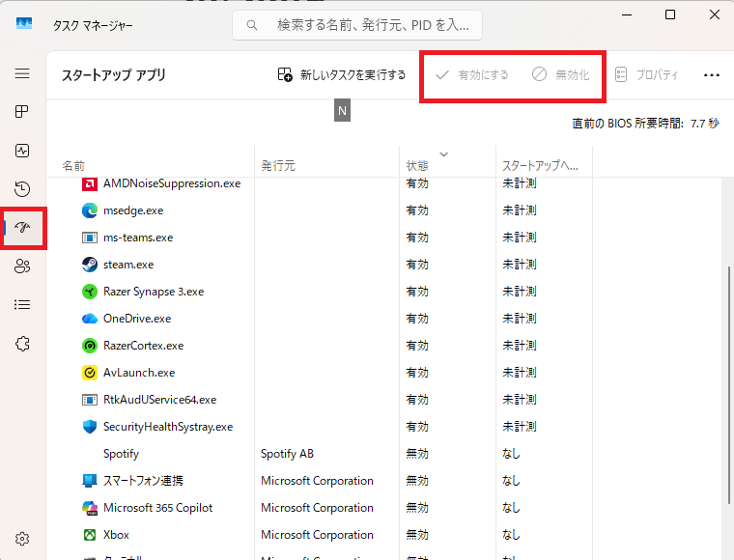Click the RtkAudUService64.exe icon

90,400
